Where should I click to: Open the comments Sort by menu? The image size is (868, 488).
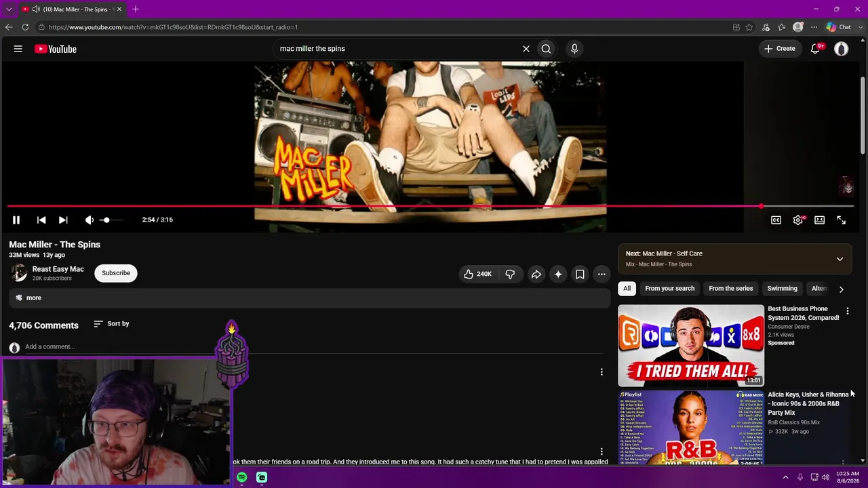(x=111, y=324)
